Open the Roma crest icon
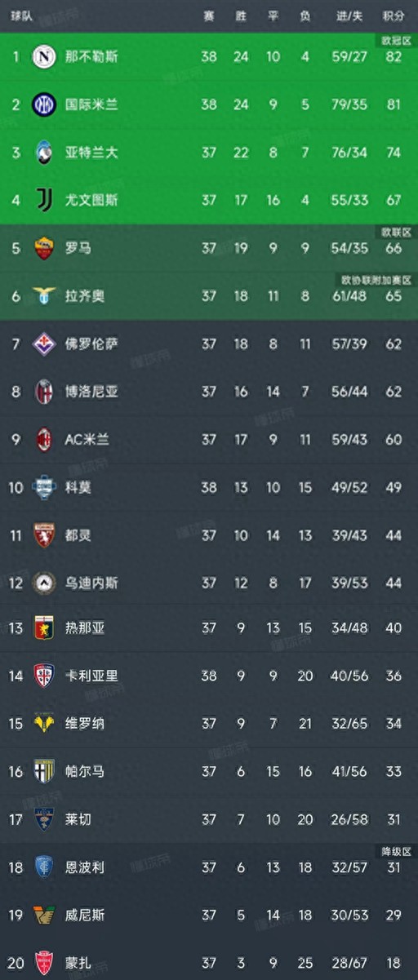The image size is (418, 980). pos(44,248)
